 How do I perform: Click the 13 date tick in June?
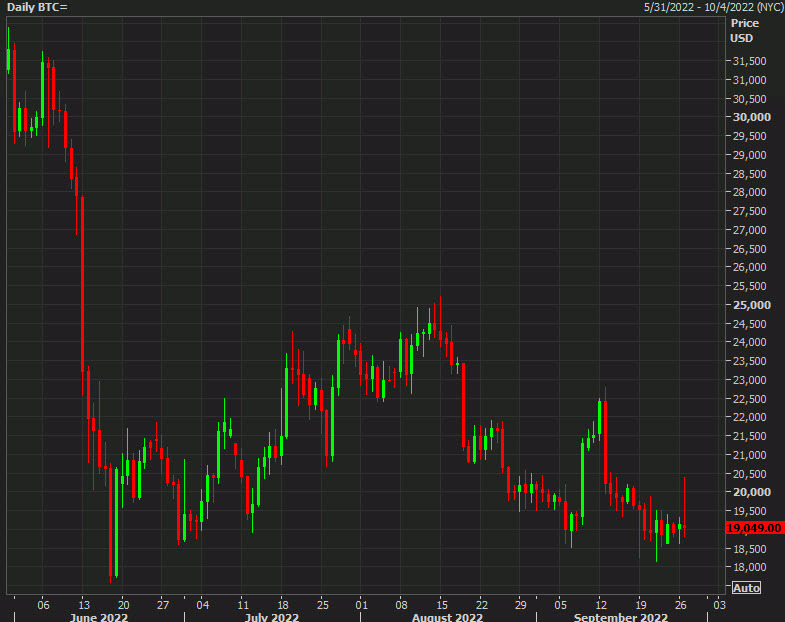tap(84, 605)
